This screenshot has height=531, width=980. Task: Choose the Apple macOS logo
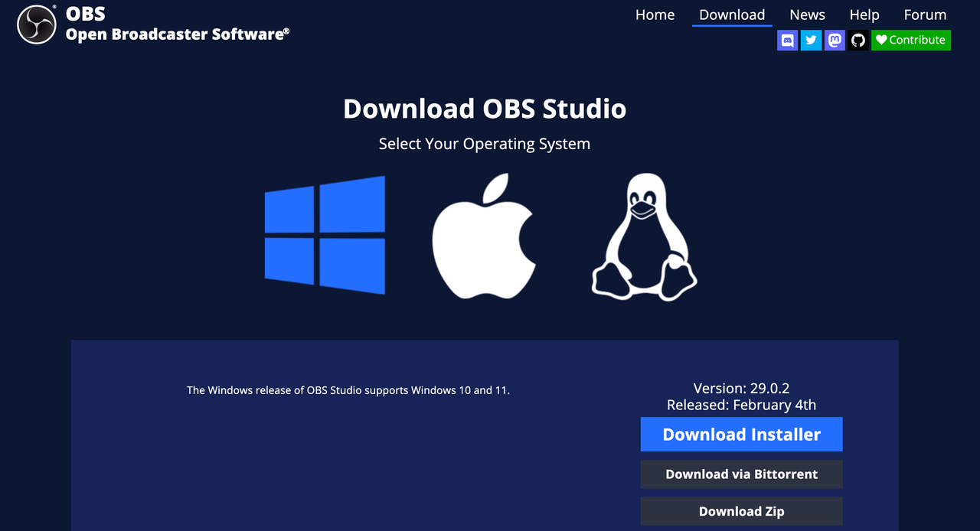click(484, 236)
